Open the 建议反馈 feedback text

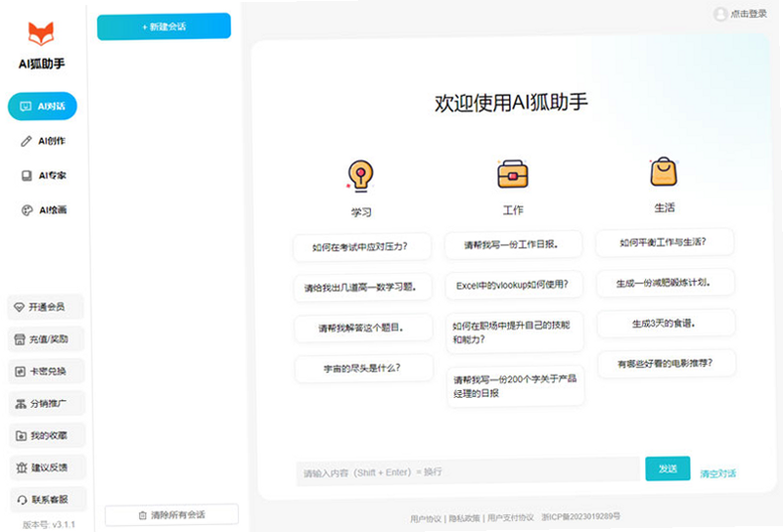[50, 467]
